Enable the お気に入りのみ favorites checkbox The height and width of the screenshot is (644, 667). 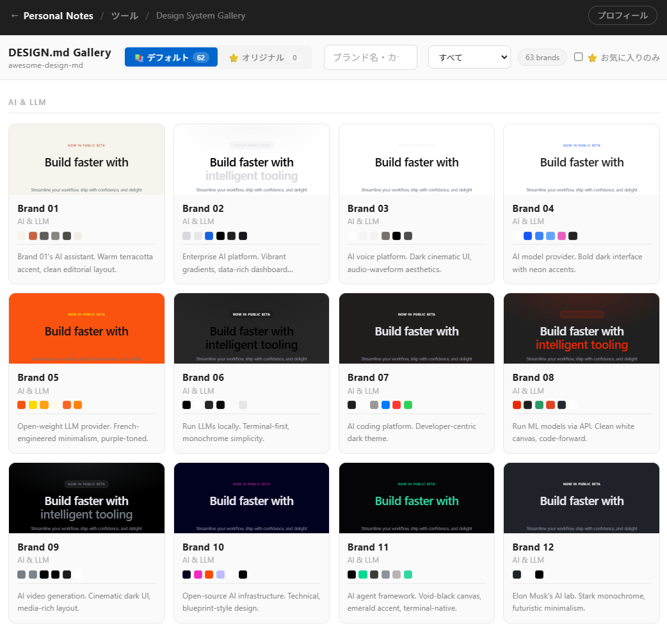(578, 57)
